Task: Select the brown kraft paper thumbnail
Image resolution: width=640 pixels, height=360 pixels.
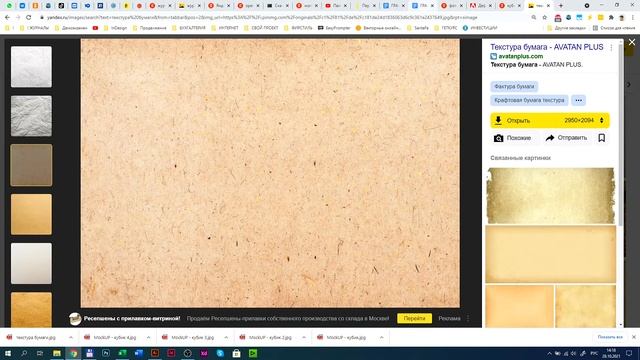Action: 31,165
